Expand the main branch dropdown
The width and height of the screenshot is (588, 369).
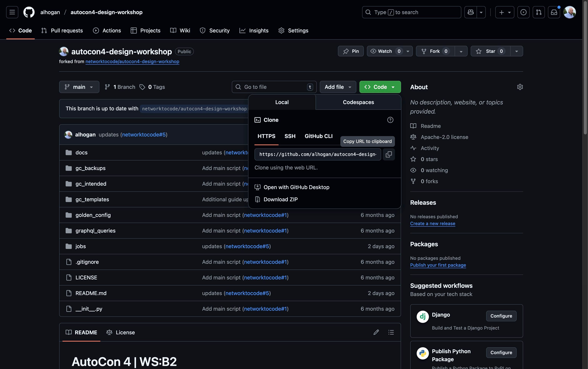coord(79,87)
